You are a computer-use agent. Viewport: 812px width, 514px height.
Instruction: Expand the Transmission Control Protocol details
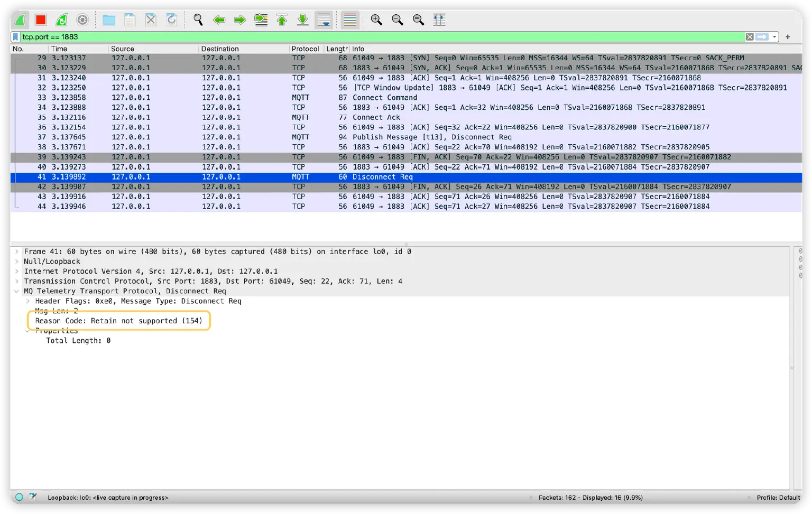pos(17,281)
